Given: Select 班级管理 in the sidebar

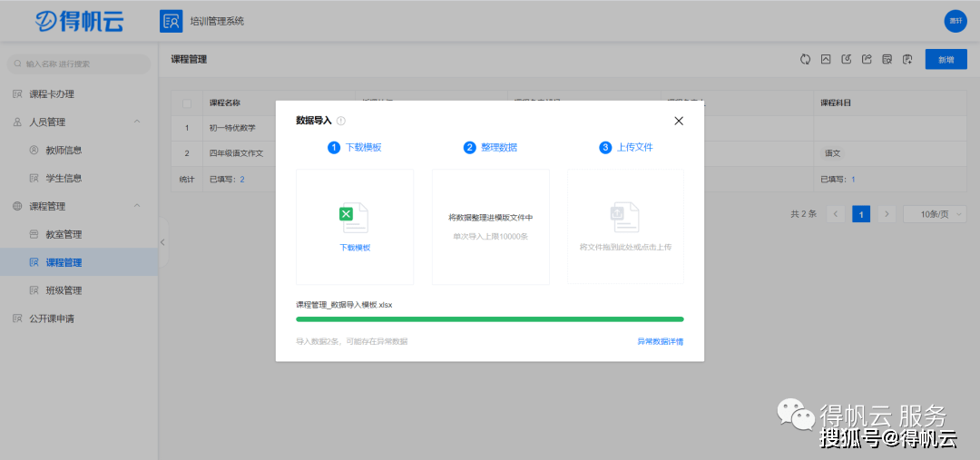Looking at the screenshot, I should (x=64, y=290).
